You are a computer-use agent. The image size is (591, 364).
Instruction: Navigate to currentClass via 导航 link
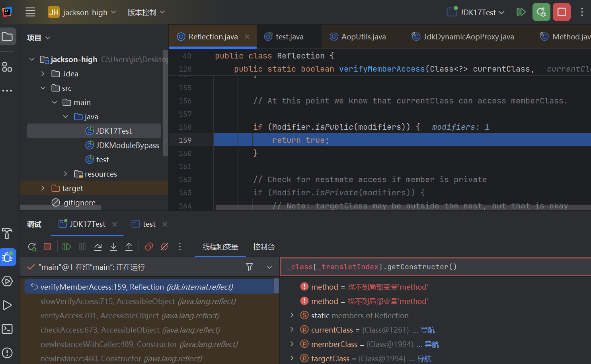click(x=428, y=330)
